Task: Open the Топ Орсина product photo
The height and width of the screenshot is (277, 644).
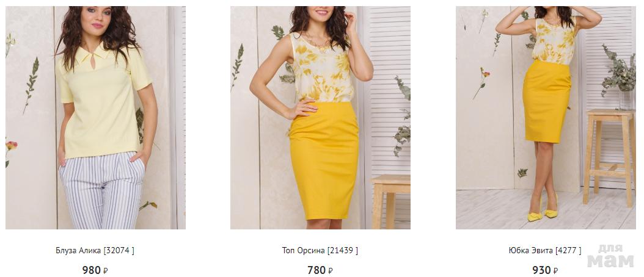Action: pos(320,117)
